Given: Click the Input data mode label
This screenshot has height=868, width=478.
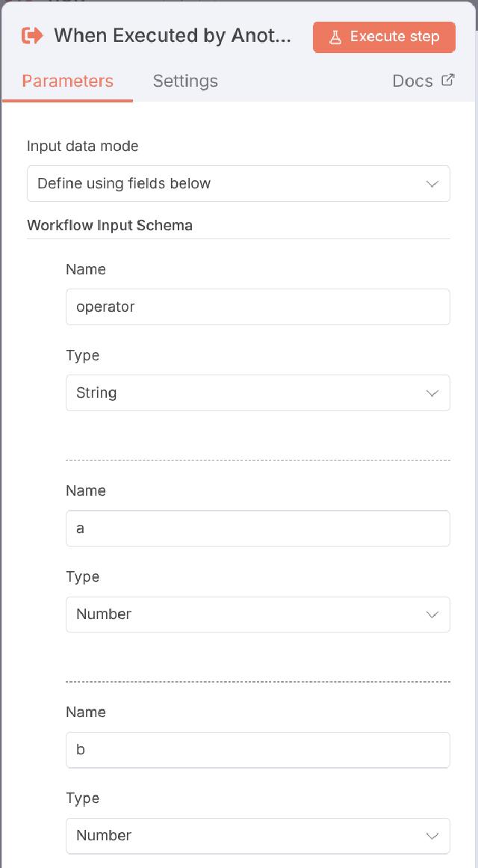Looking at the screenshot, I should [82, 146].
